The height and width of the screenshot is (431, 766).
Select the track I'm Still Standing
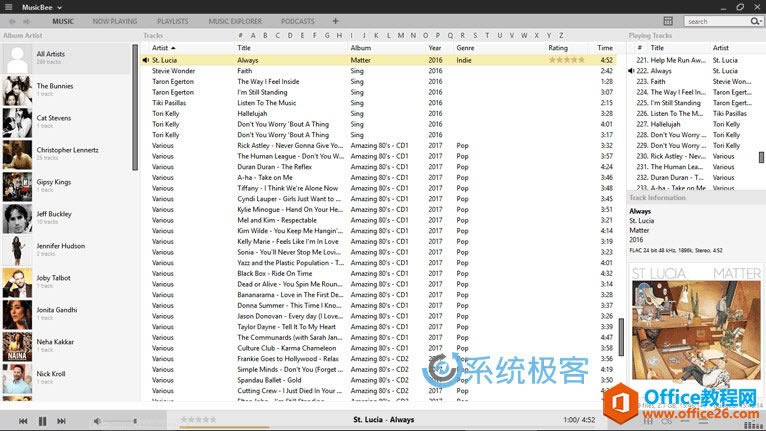click(379, 92)
